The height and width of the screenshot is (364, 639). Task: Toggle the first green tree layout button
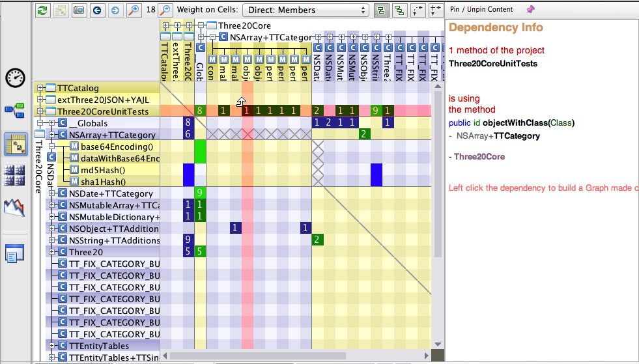(x=382, y=10)
